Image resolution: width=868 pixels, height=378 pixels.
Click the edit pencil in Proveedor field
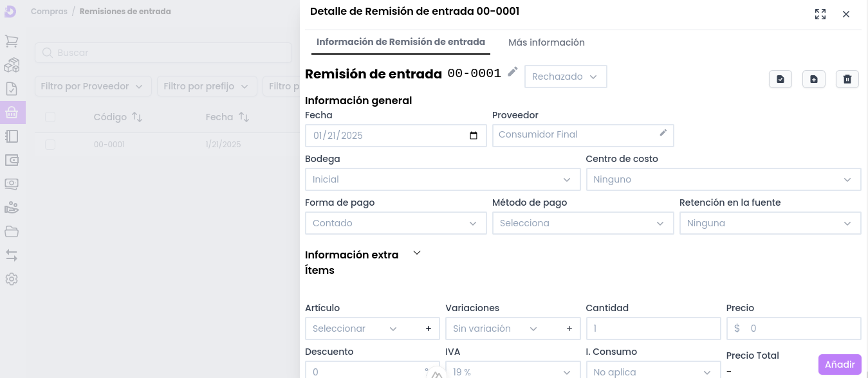[663, 133]
